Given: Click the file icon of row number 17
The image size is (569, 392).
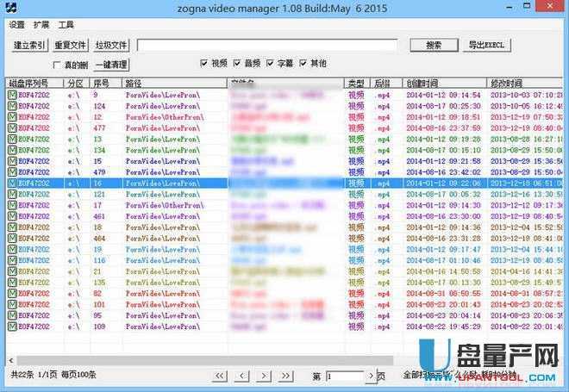Looking at the screenshot, I should pos(12,205).
